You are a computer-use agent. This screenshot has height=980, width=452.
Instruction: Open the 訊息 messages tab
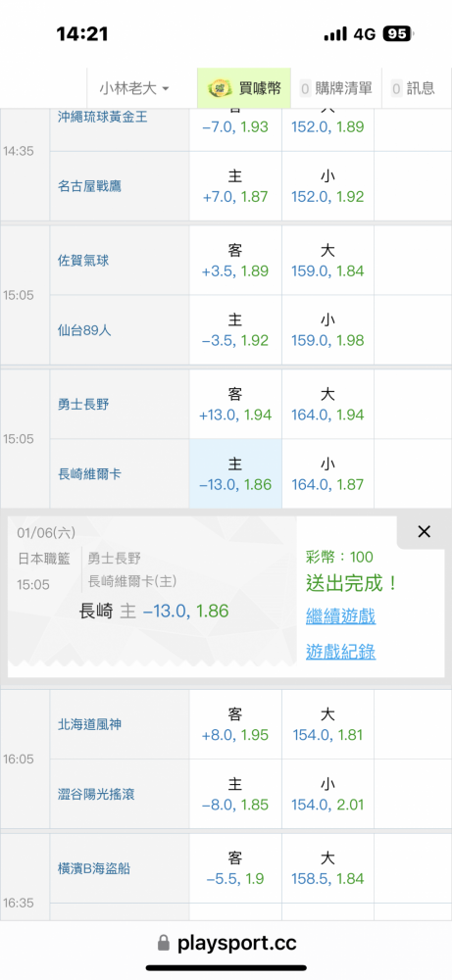click(413, 88)
